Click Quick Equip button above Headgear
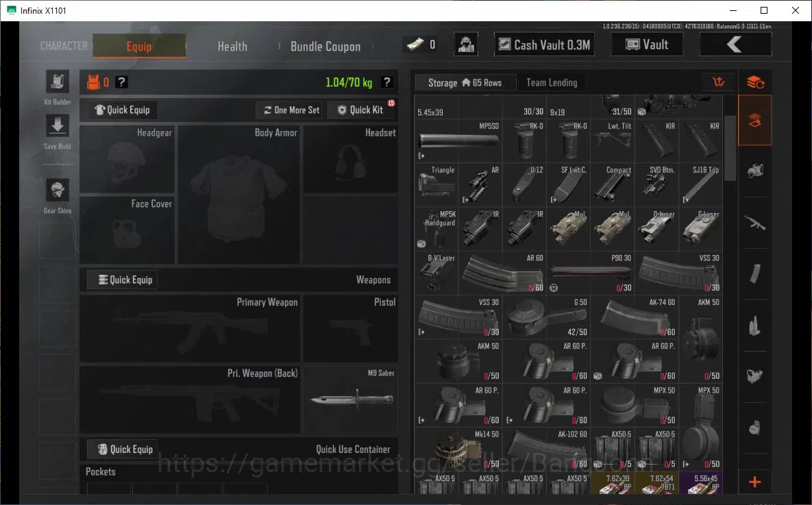This screenshot has width=812, height=505. click(x=122, y=110)
